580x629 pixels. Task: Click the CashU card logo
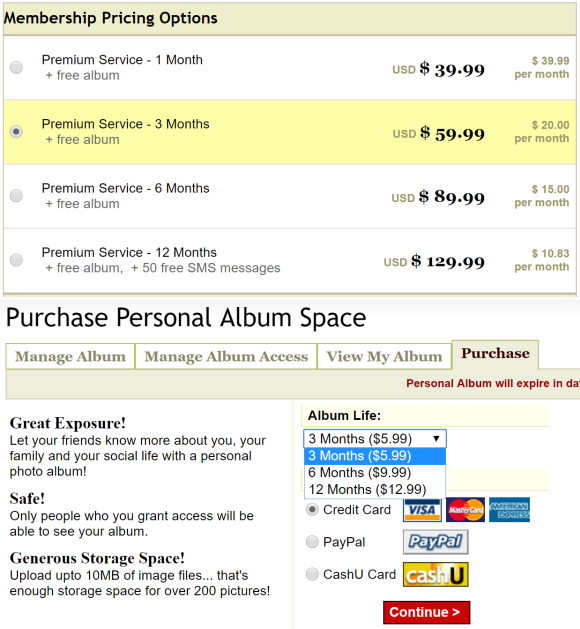[x=436, y=574]
